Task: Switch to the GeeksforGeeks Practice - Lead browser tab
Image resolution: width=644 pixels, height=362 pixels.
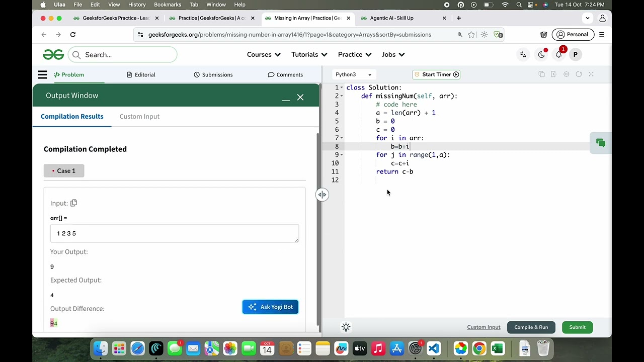Action: point(116,18)
